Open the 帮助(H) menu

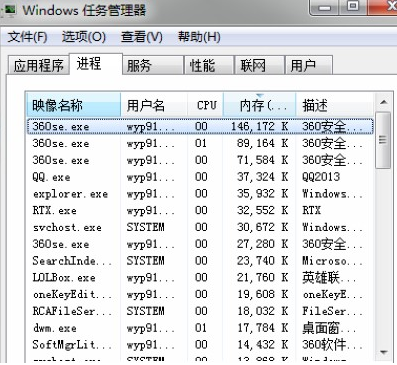pyautogui.click(x=199, y=37)
